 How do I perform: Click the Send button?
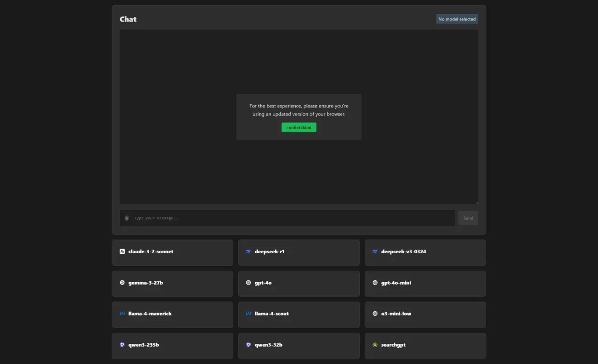pos(468,218)
